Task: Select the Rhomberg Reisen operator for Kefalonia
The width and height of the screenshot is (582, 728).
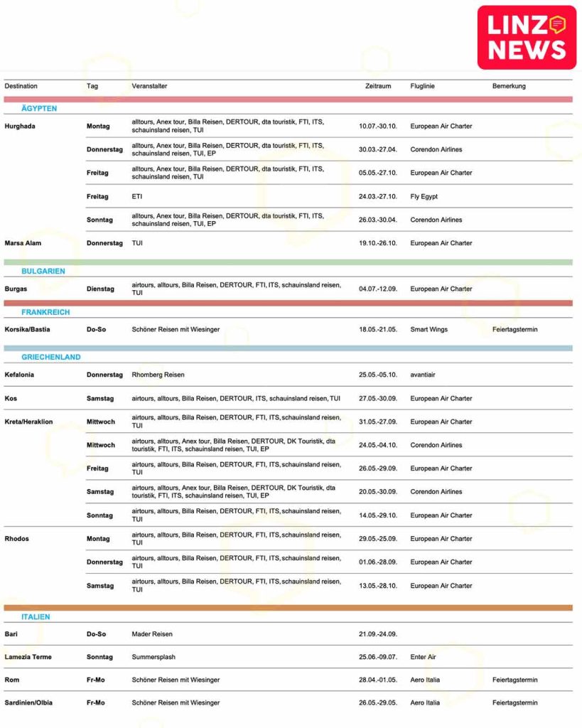Action: (158, 375)
